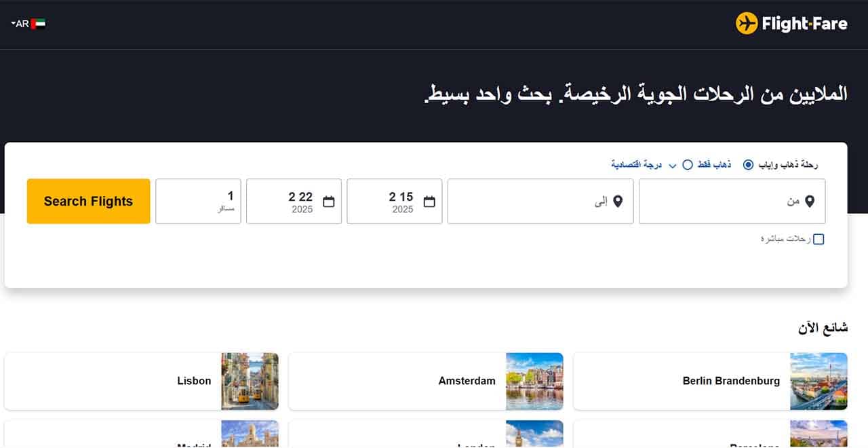
Task: Click the Amsterdam canal thumbnail image
Action: (x=534, y=381)
